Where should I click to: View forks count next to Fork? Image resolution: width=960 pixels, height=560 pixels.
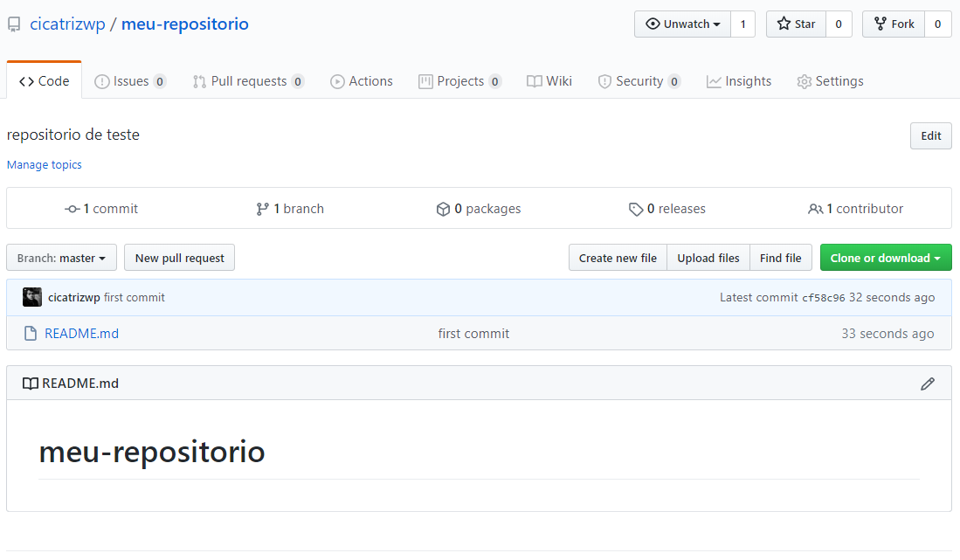(937, 24)
